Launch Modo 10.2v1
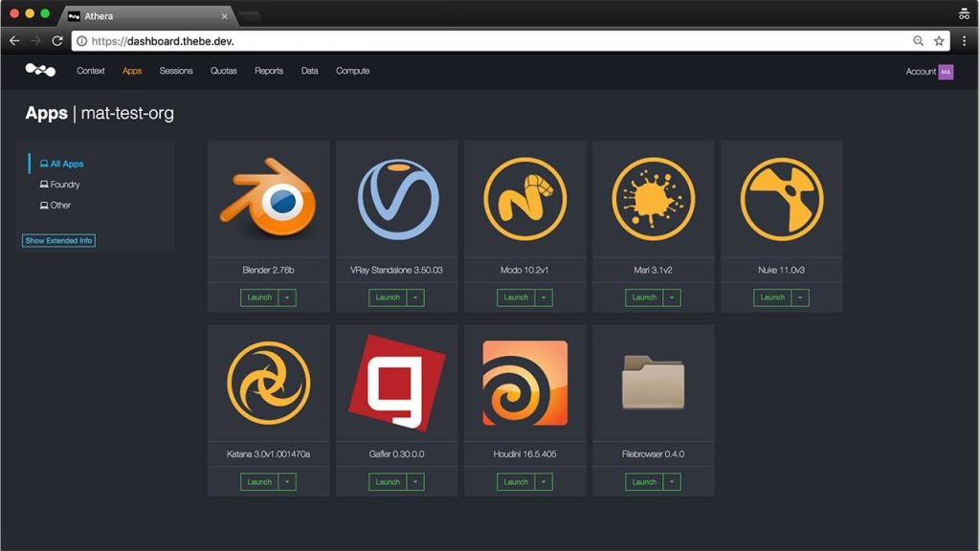 tap(516, 298)
